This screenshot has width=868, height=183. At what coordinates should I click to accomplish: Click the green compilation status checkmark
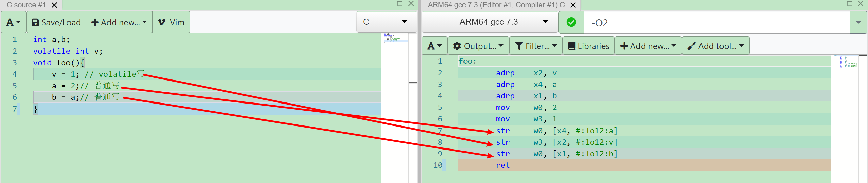(x=571, y=22)
